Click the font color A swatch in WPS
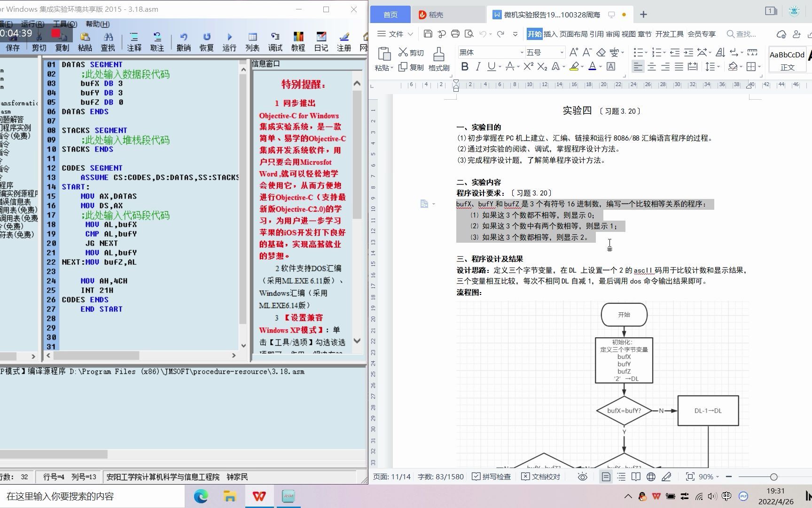812x508 pixels. (x=592, y=67)
